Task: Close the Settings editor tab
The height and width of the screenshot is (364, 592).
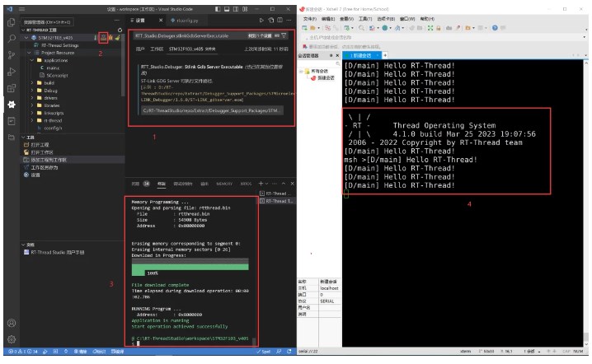Action: pyautogui.click(x=161, y=21)
